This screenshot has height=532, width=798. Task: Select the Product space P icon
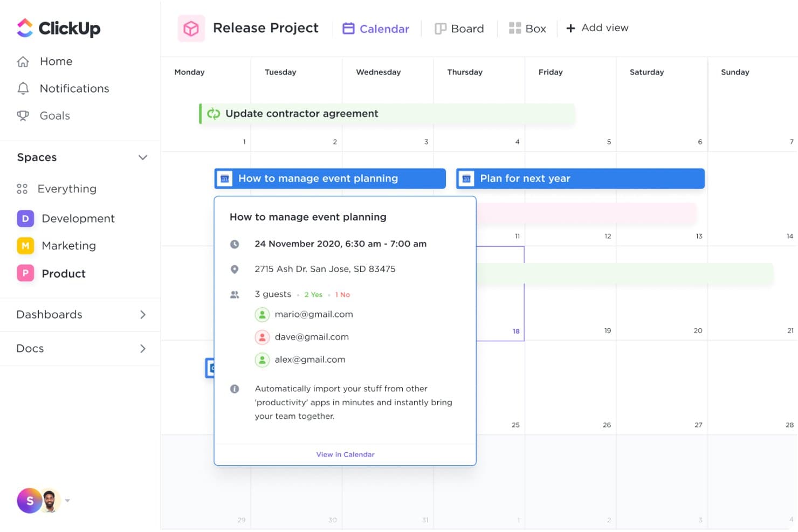[x=25, y=273]
